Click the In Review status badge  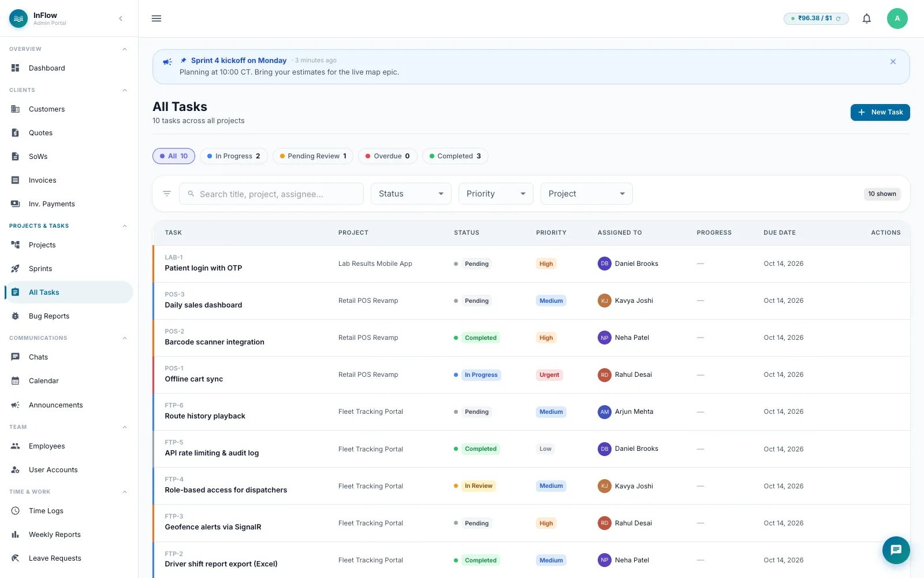tap(478, 486)
